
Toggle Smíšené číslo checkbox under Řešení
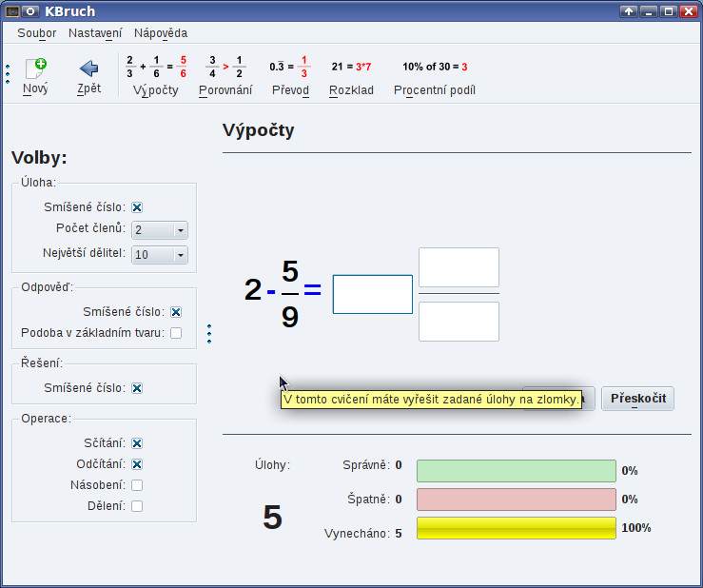click(137, 388)
